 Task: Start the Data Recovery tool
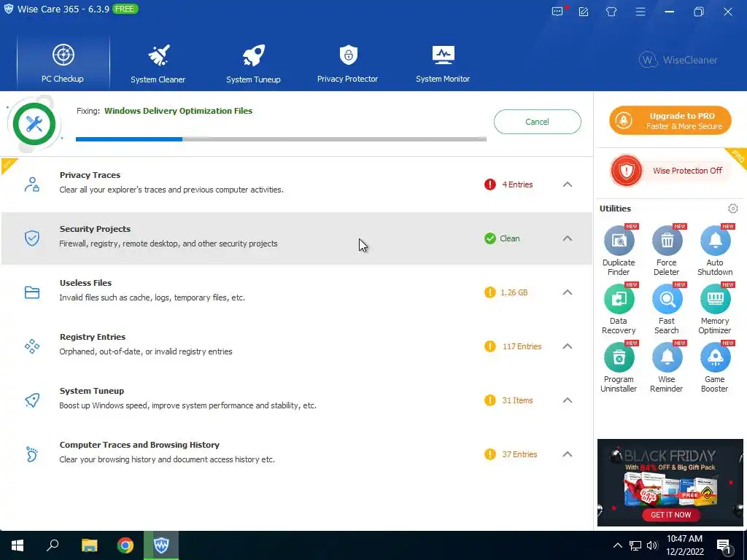pyautogui.click(x=619, y=309)
